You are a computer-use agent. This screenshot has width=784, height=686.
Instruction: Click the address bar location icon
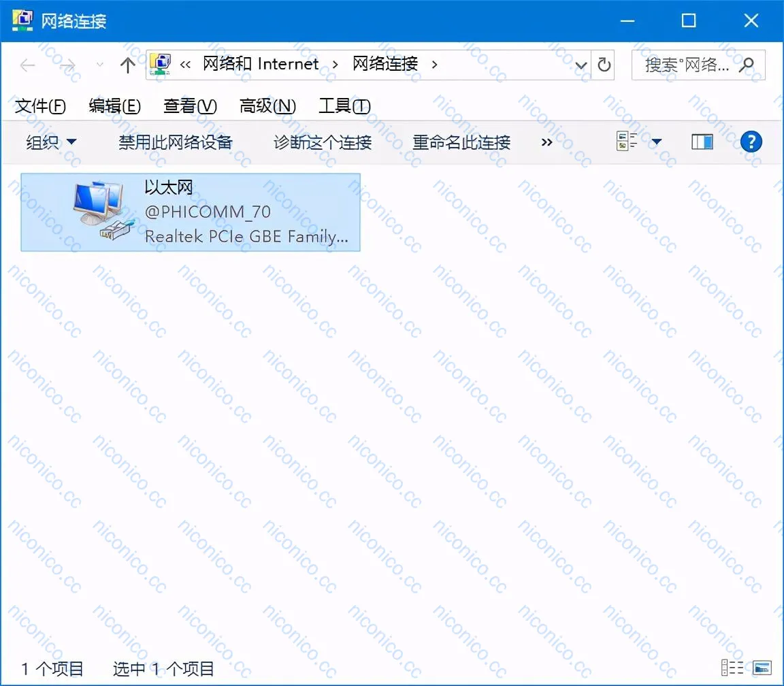(161, 65)
